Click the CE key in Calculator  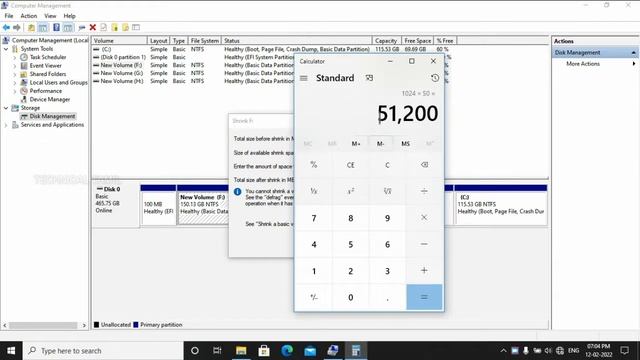point(351,165)
